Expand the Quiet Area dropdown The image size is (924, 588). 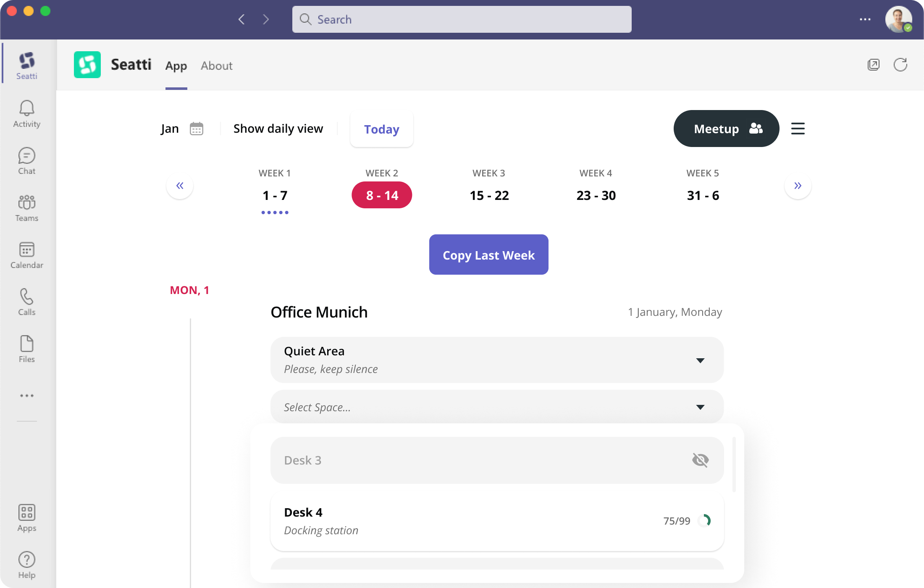coord(497,360)
